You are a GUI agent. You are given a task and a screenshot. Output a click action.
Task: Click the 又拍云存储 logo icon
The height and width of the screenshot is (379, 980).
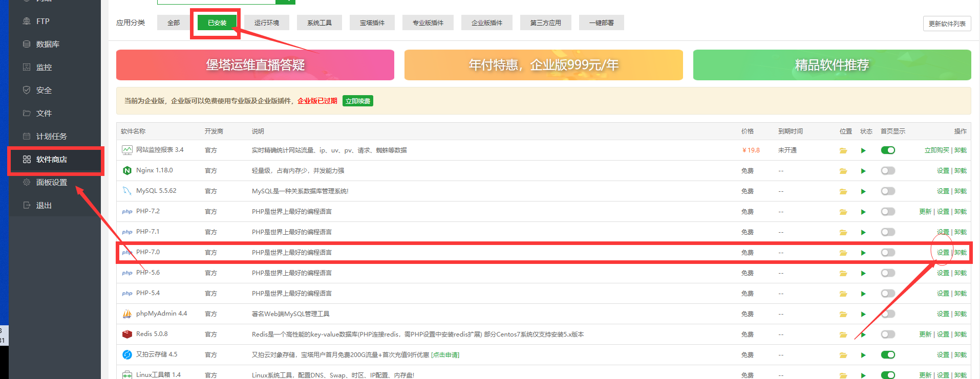pos(127,354)
